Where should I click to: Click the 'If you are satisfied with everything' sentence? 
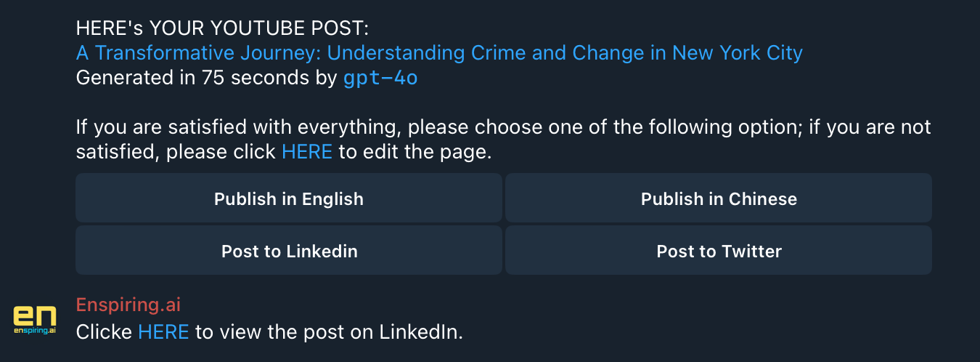click(238, 128)
